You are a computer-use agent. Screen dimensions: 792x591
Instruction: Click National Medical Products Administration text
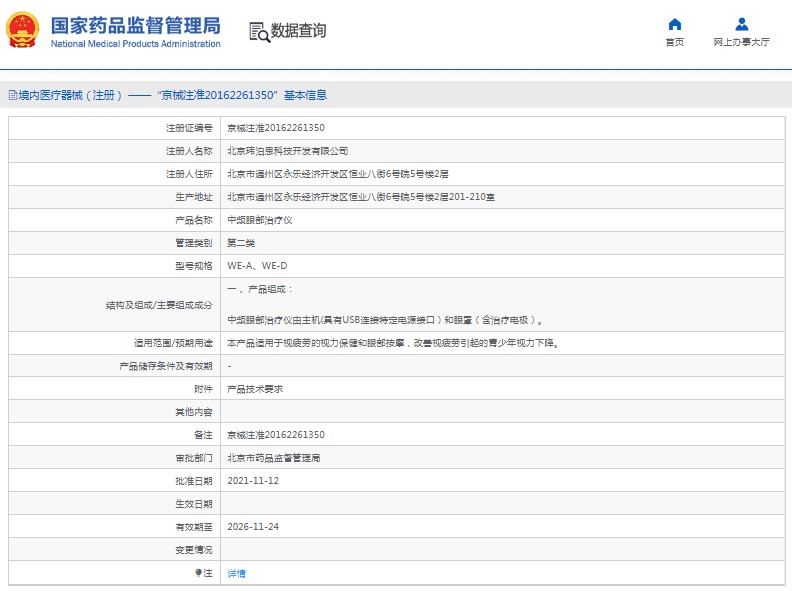tap(135, 44)
